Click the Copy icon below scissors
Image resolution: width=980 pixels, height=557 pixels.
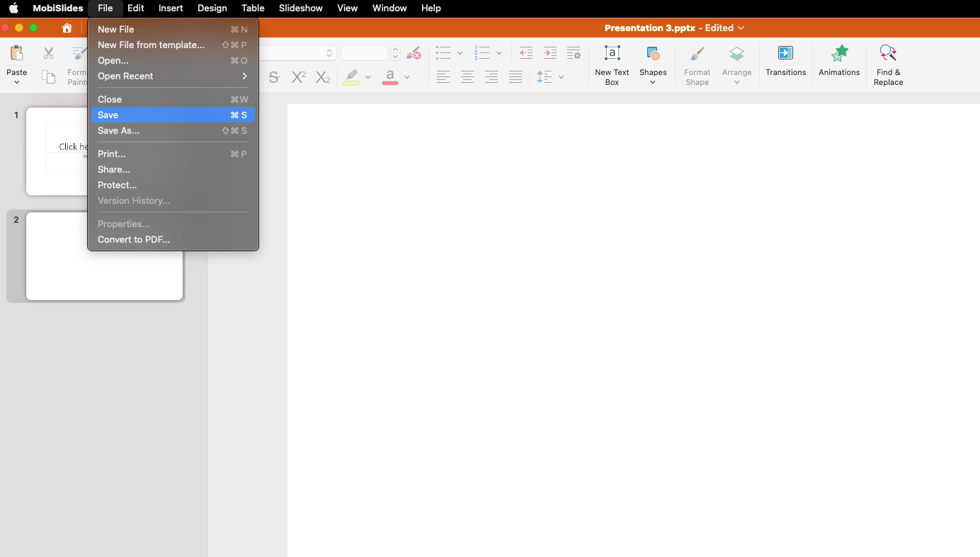pyautogui.click(x=48, y=77)
